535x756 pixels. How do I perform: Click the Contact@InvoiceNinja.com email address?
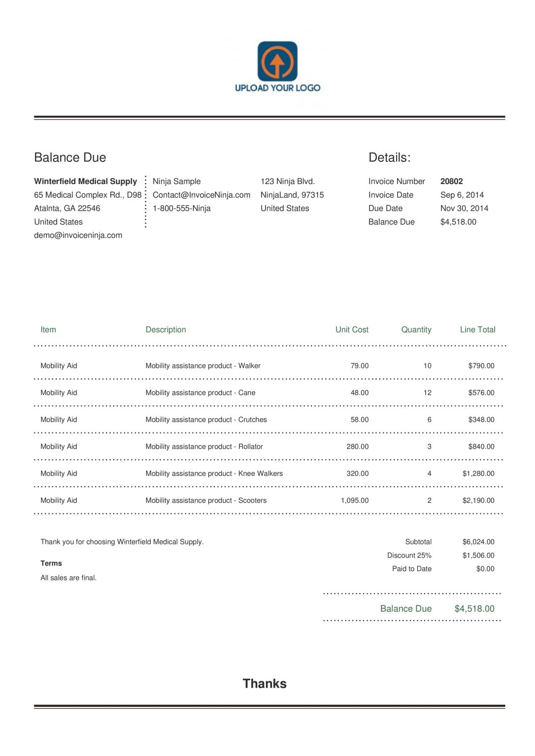201,194
